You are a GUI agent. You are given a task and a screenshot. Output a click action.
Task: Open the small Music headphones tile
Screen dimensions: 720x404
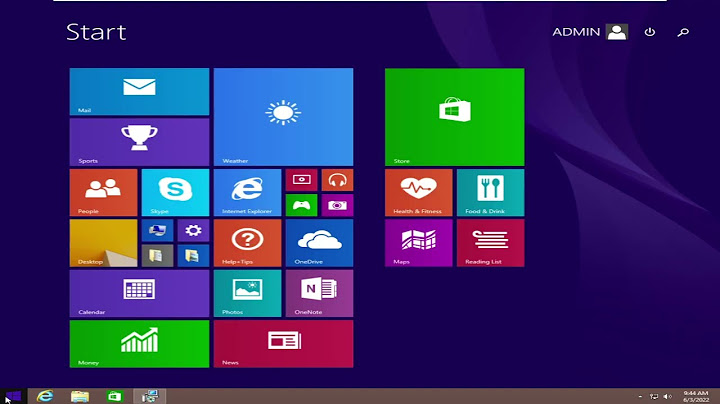click(338, 180)
